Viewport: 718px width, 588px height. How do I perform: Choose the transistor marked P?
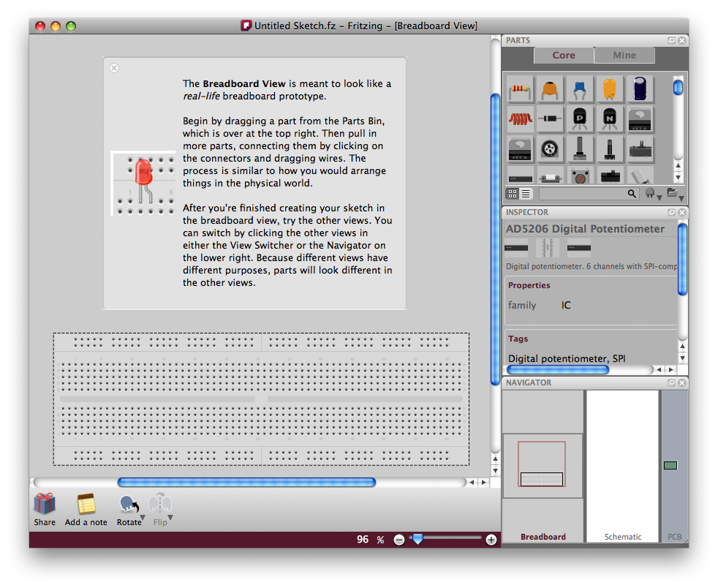click(x=580, y=119)
